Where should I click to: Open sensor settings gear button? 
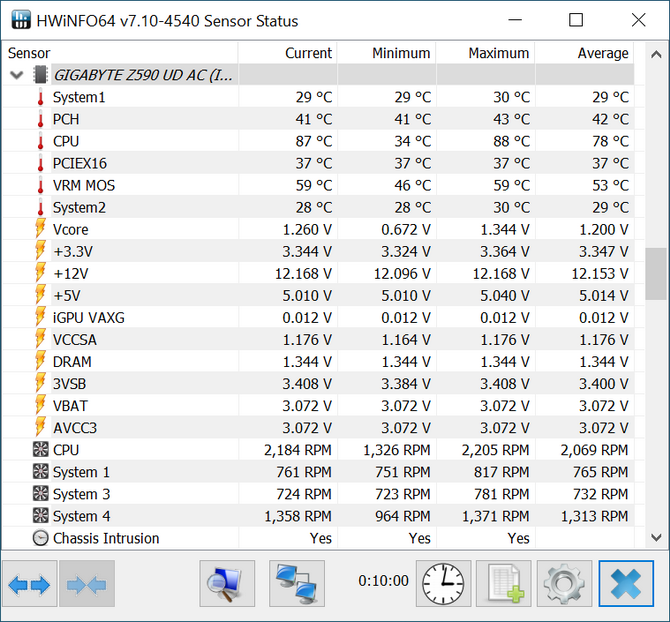click(564, 584)
